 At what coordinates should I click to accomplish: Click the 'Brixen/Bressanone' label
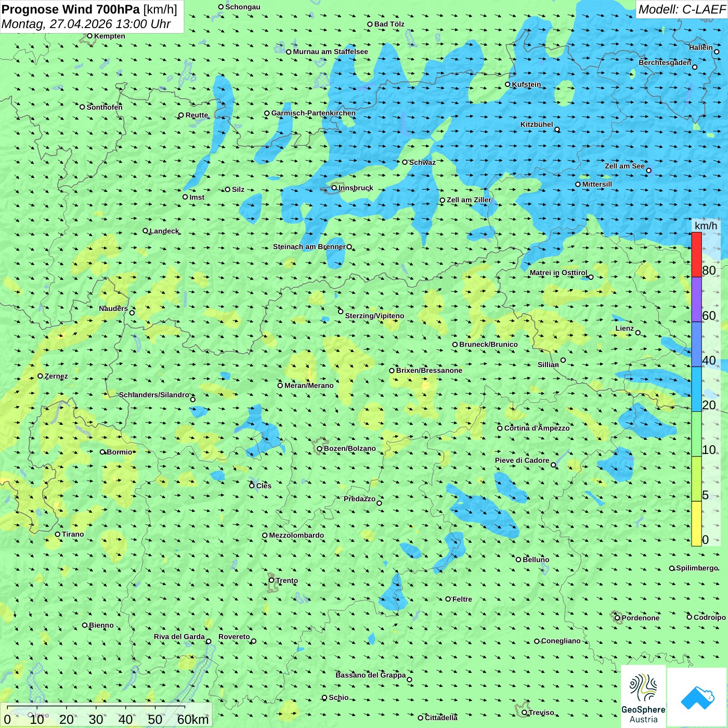[x=429, y=370]
